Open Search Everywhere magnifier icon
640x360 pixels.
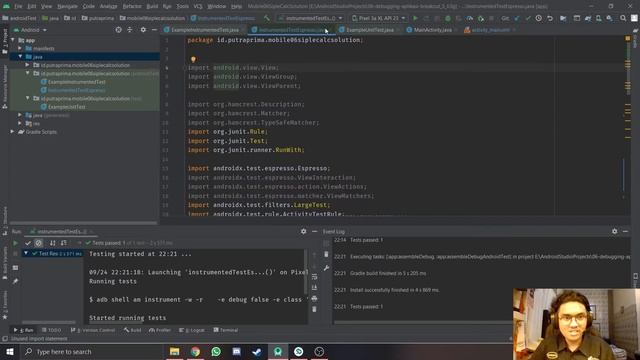(623, 18)
